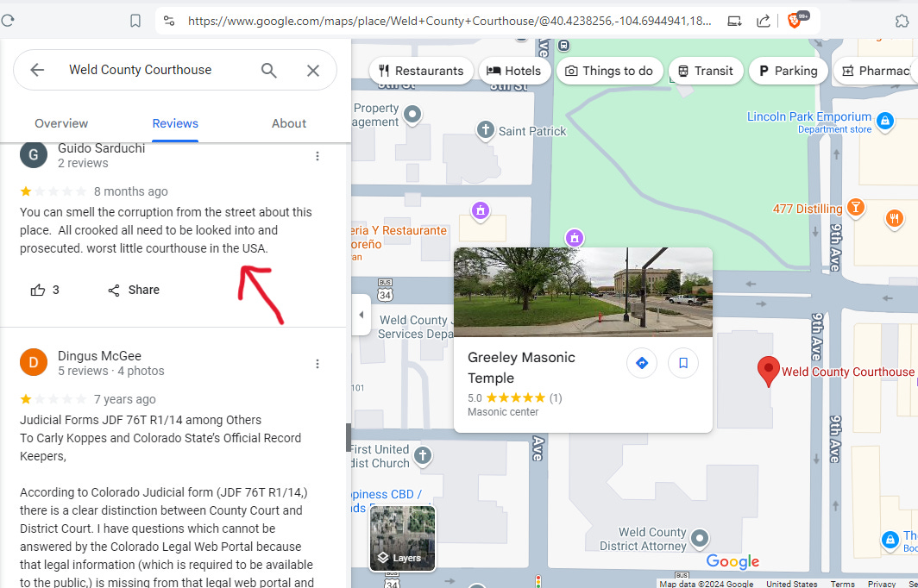Select the Reviews tab
This screenshot has width=918, height=588.
175,123
